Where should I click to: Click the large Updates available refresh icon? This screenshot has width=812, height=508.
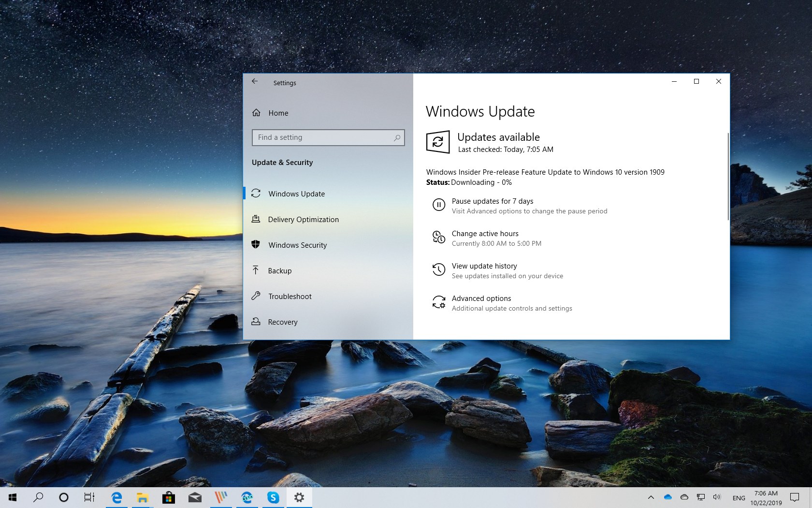pos(438,142)
